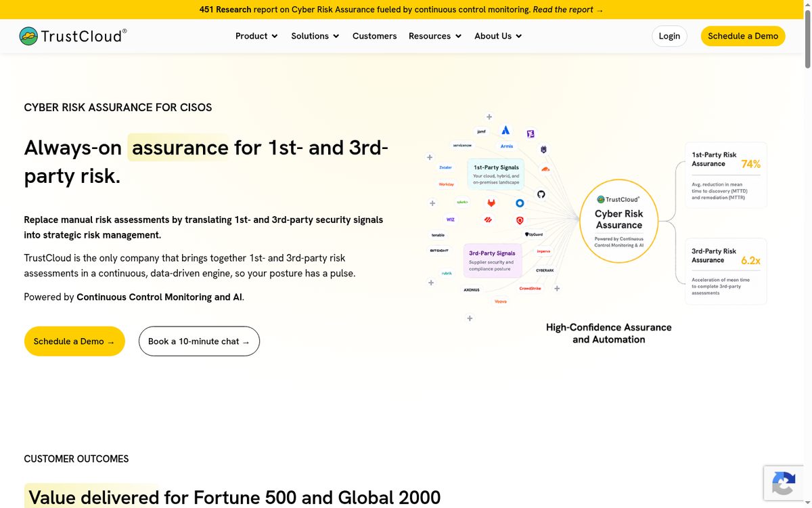Click the red Palo Alto striped icon
Image resolution: width=812 pixels, height=508 pixels.
(489, 219)
